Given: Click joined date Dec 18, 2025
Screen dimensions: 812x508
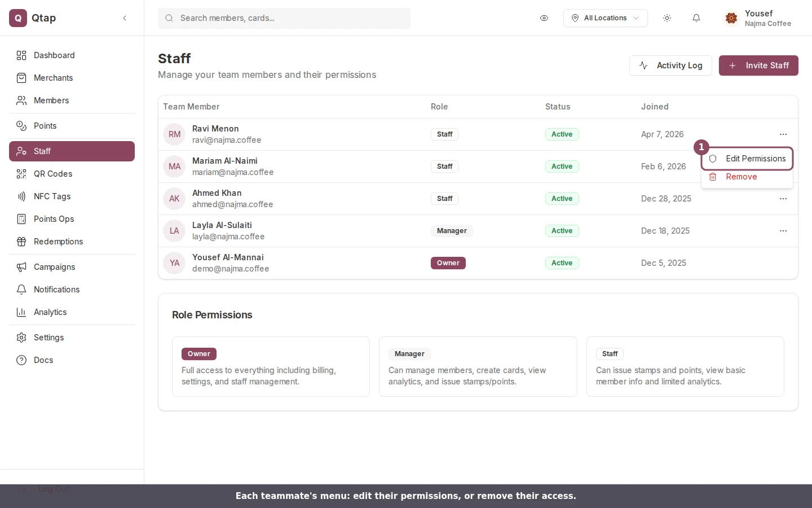Looking at the screenshot, I should pos(665,231).
